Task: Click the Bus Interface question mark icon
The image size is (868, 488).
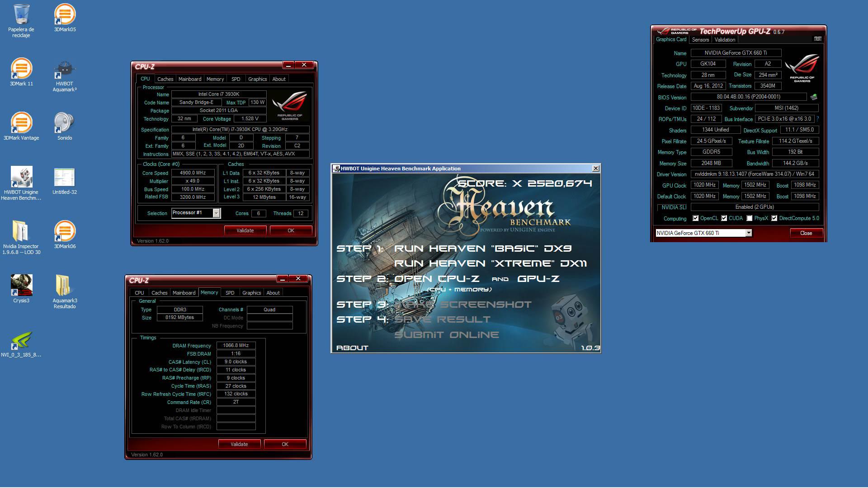Action: click(x=818, y=119)
